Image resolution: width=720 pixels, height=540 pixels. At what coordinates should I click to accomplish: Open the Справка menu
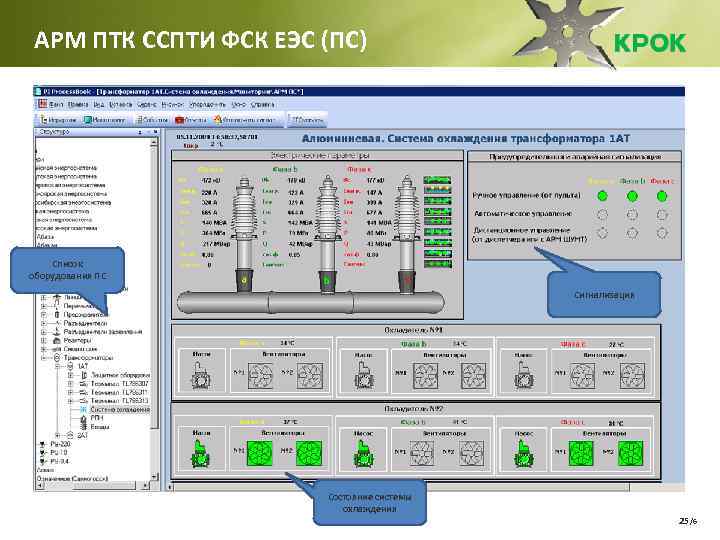[x=263, y=105]
